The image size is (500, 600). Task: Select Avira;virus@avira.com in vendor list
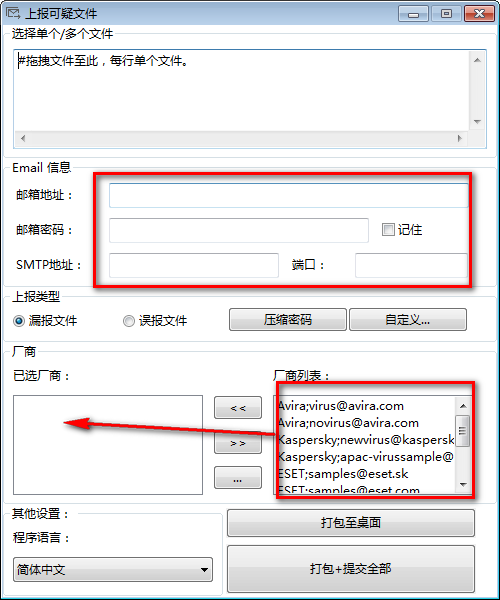tap(340, 406)
